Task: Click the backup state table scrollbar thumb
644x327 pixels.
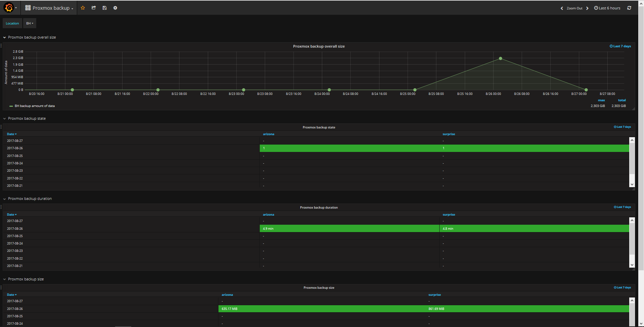Action: pyautogui.click(x=632, y=159)
